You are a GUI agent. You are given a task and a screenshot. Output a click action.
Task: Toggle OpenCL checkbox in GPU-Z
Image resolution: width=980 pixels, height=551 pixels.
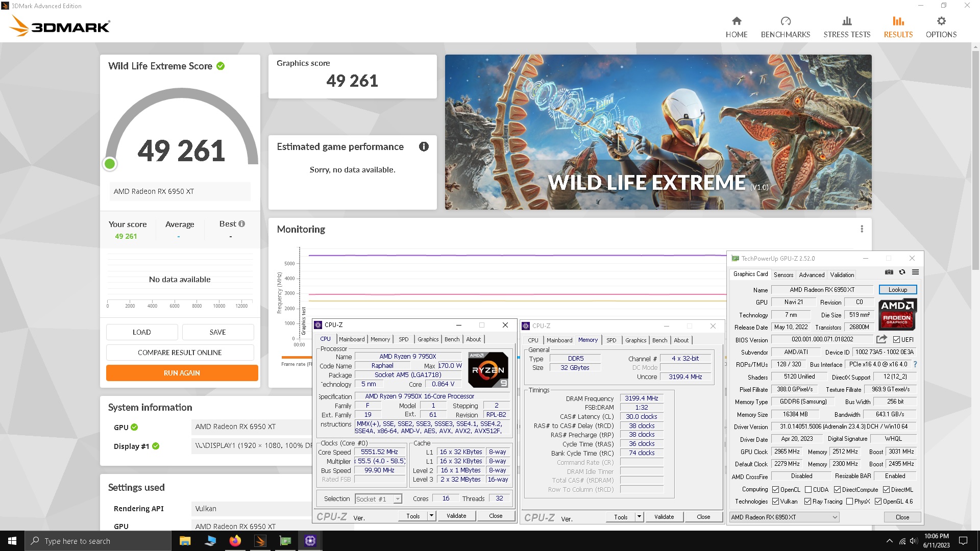(775, 490)
